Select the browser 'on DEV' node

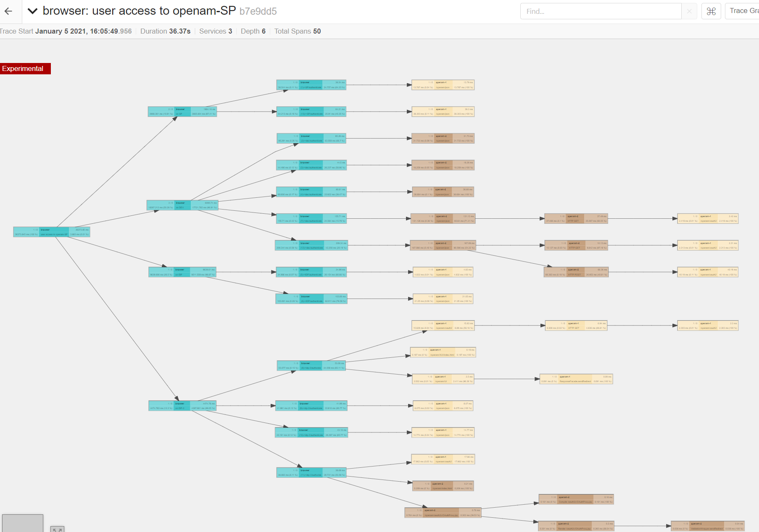(182, 205)
